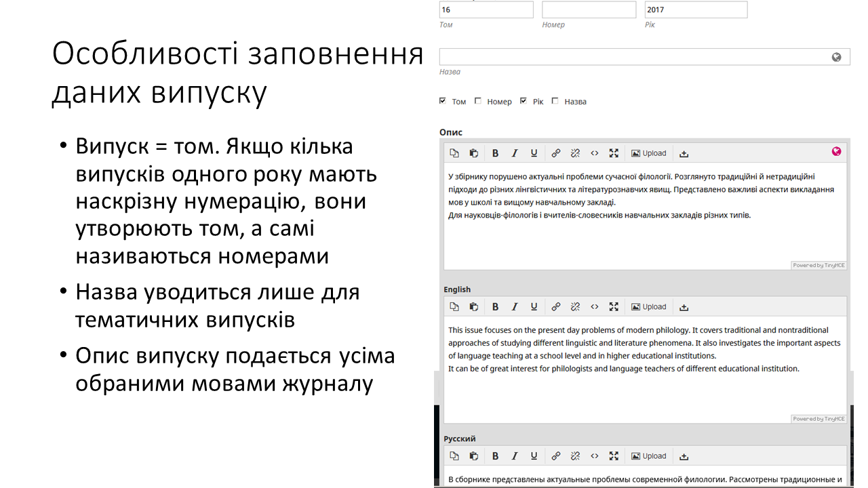Open source code view in Опис editor
The image size is (868, 488).
pos(594,153)
